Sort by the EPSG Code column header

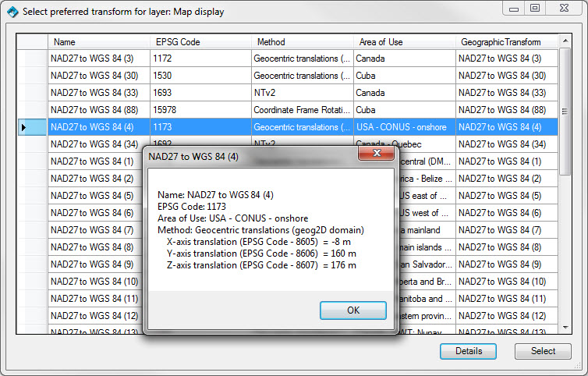[x=200, y=42]
